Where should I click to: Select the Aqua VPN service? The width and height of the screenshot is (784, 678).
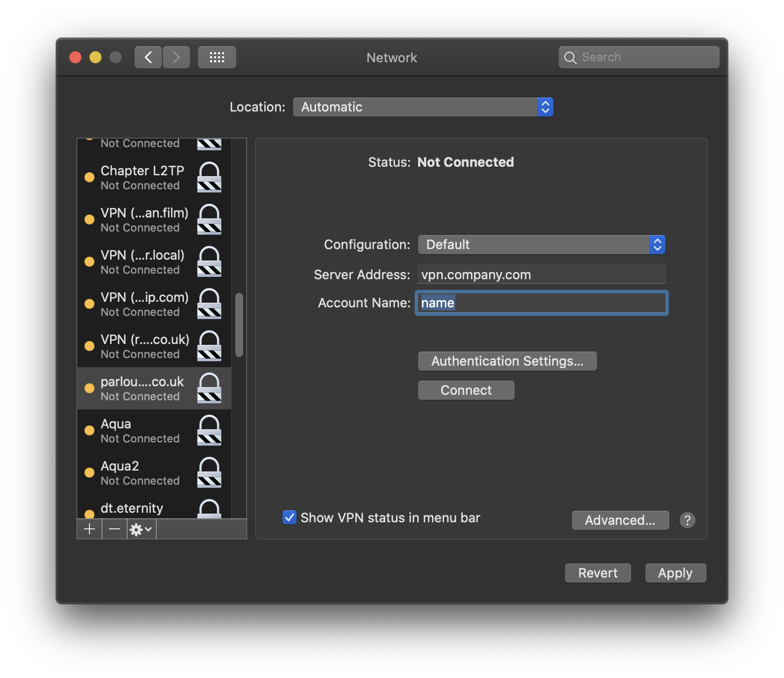(x=154, y=430)
